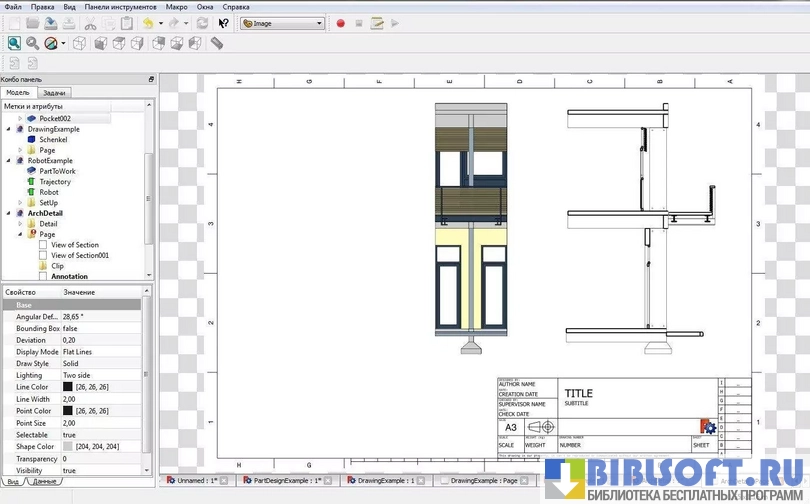Expand the Detail folder in tree
Image resolution: width=810 pixels, height=504 pixels.
tap(20, 224)
